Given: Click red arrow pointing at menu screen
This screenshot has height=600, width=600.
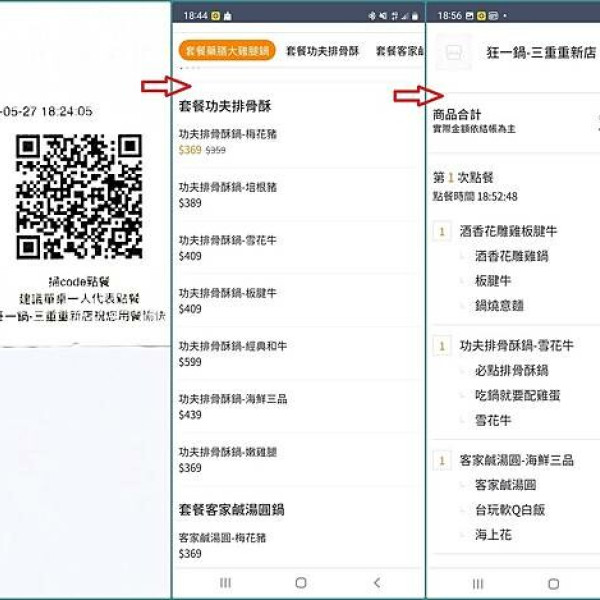Looking at the screenshot, I should pyautogui.click(x=158, y=87).
